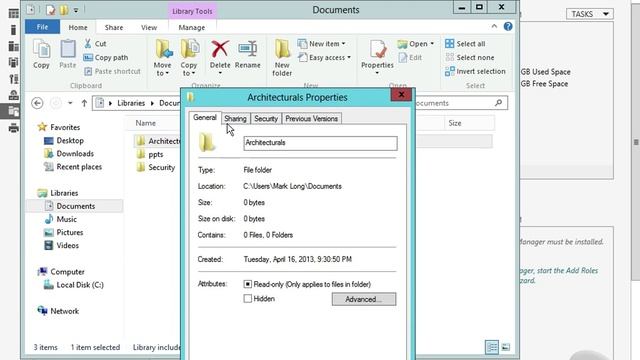Sort by the Name column header

145,123
